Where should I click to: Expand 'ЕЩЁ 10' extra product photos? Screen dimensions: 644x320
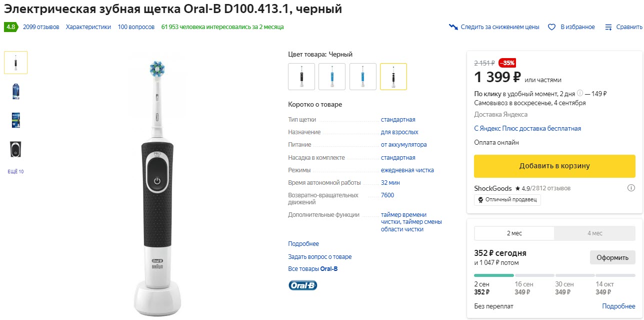[x=15, y=171]
